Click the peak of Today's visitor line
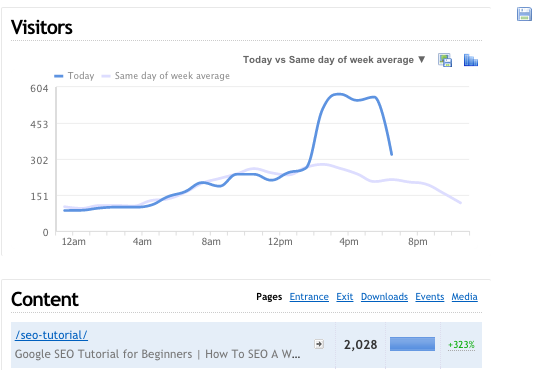 pyautogui.click(x=338, y=94)
